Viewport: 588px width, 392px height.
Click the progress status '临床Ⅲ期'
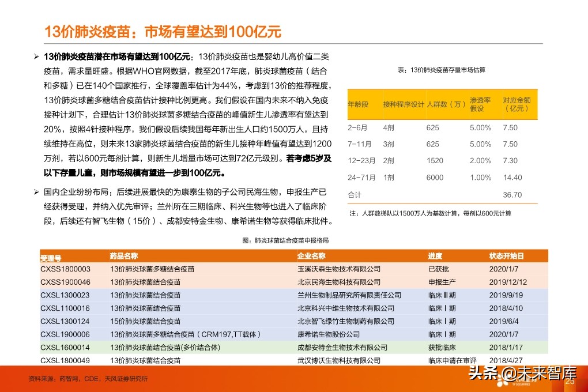442,296
